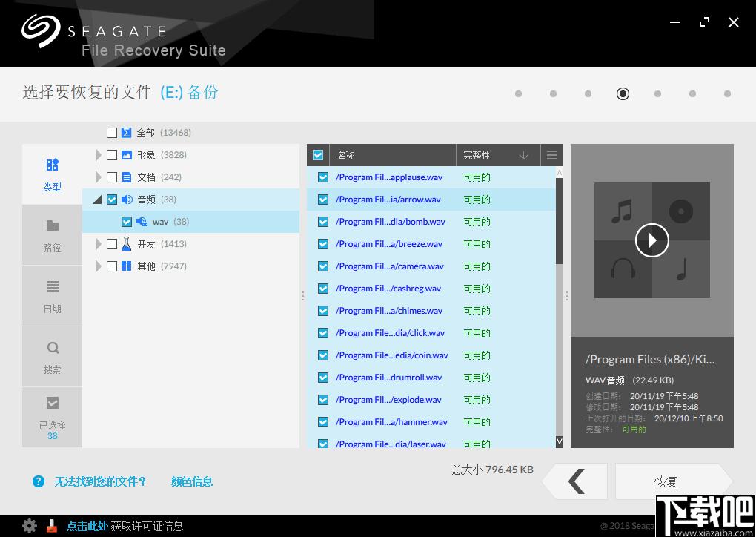The image size is (756, 537).
Task: Uncheck the wav (38) checkbox
Action: click(x=126, y=222)
